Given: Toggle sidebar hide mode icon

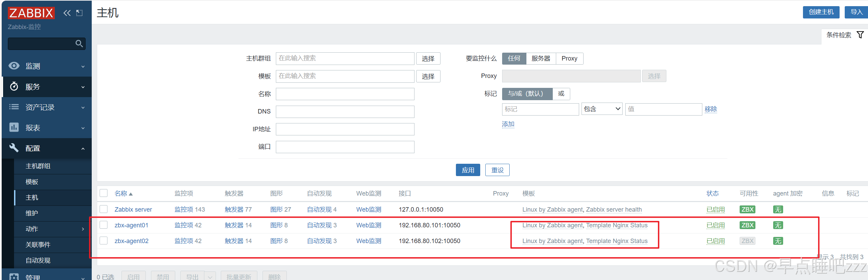Looking at the screenshot, I should (x=79, y=13).
